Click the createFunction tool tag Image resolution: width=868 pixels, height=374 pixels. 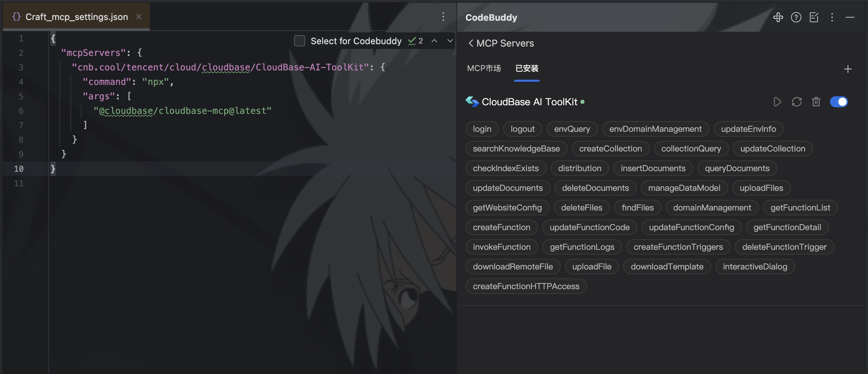pyautogui.click(x=502, y=227)
